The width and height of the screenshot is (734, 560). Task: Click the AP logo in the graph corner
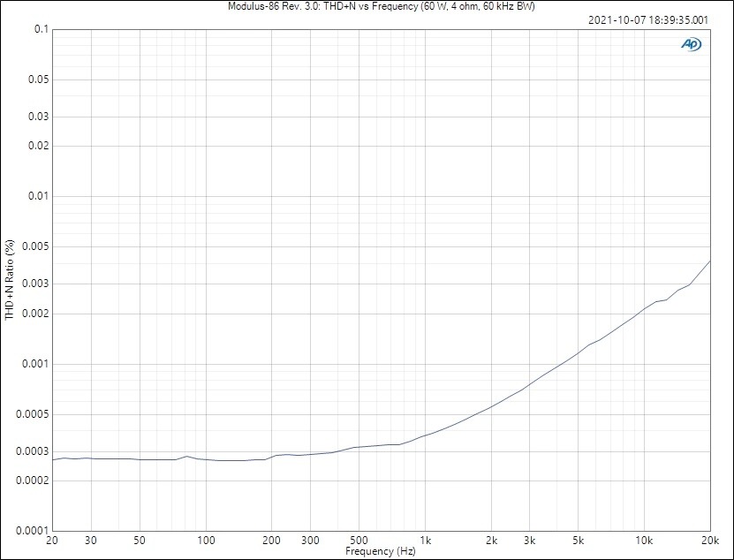tap(691, 44)
